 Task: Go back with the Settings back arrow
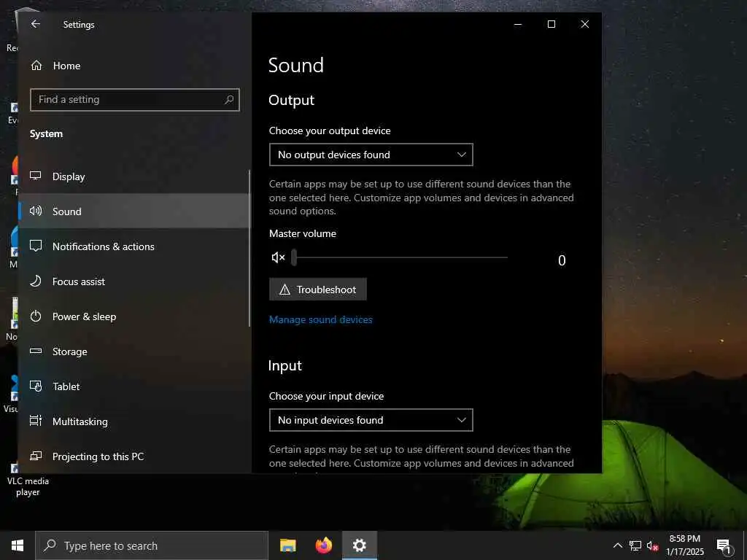(35, 24)
